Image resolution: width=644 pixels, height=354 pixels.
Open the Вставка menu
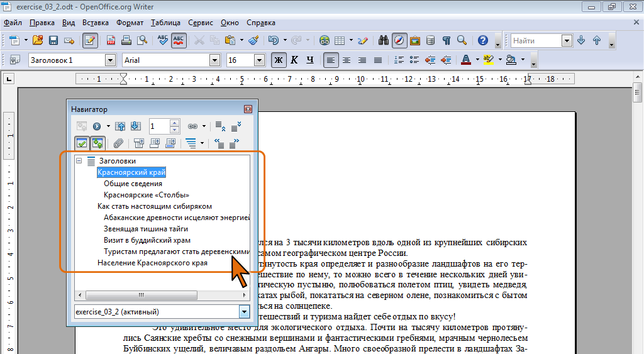(x=96, y=23)
